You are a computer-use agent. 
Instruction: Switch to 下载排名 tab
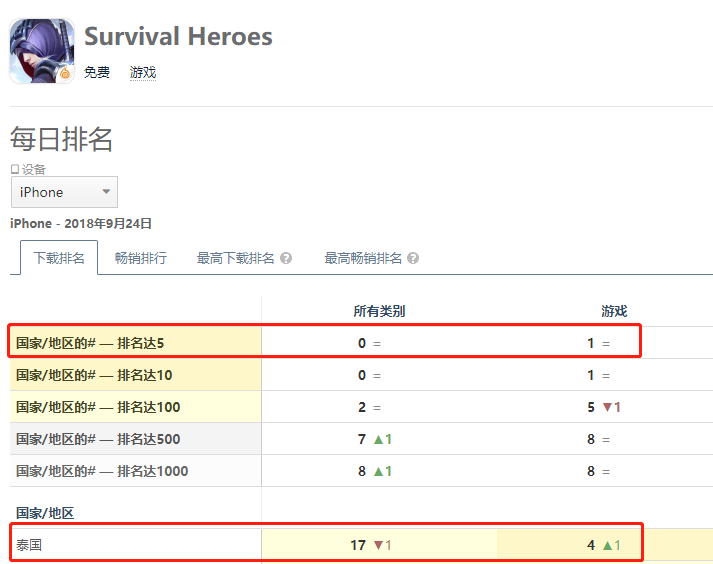59,258
